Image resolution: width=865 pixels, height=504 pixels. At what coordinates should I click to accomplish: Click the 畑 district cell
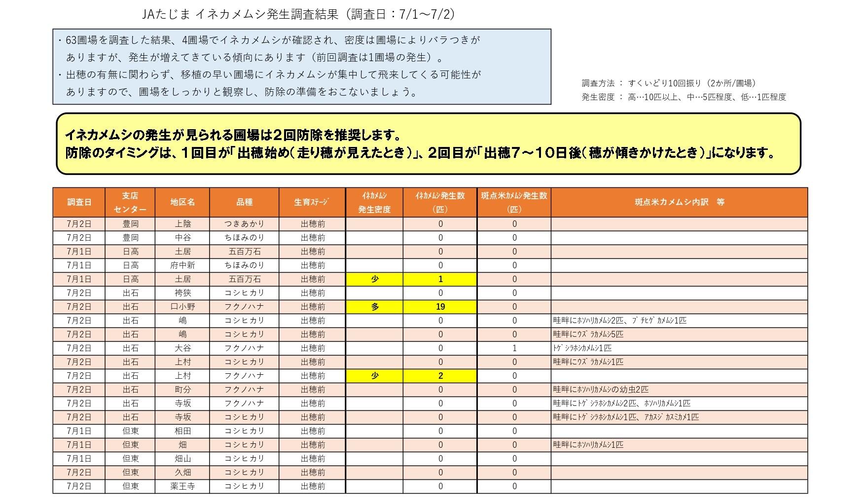pyautogui.click(x=182, y=445)
